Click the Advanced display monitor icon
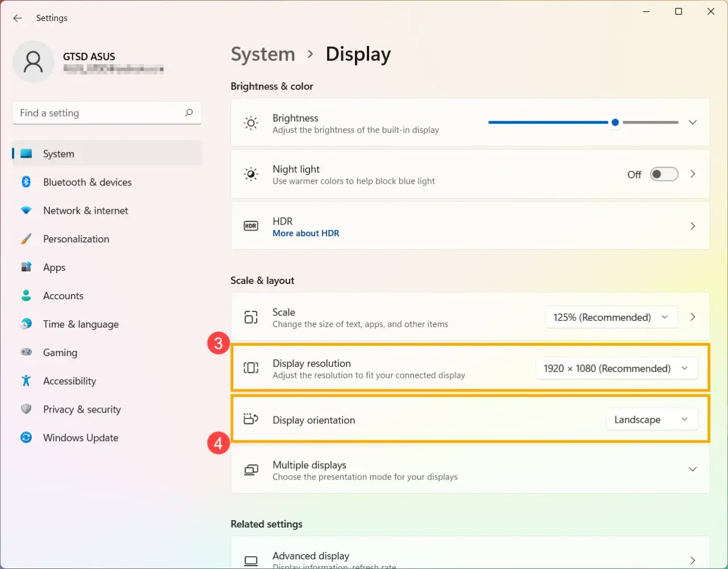The image size is (728, 569). (x=251, y=561)
